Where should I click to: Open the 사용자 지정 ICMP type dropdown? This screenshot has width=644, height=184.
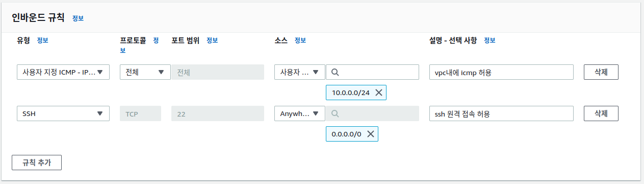click(63, 72)
